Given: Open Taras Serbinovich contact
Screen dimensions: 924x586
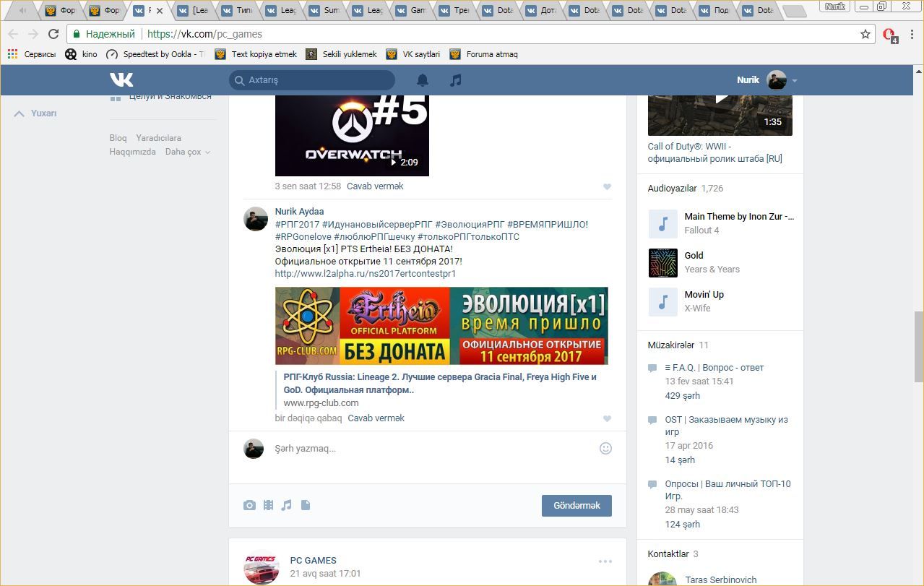Looking at the screenshot, I should tap(720, 580).
